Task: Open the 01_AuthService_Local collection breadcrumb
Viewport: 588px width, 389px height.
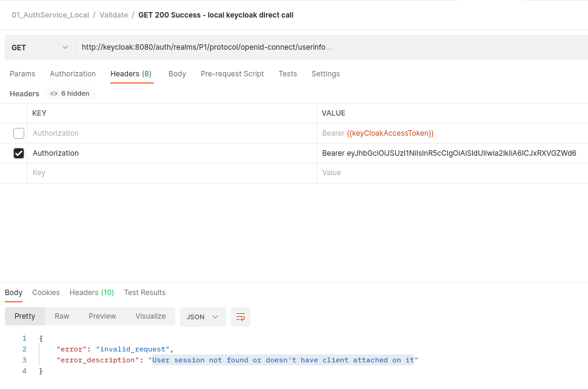Action: [x=50, y=15]
